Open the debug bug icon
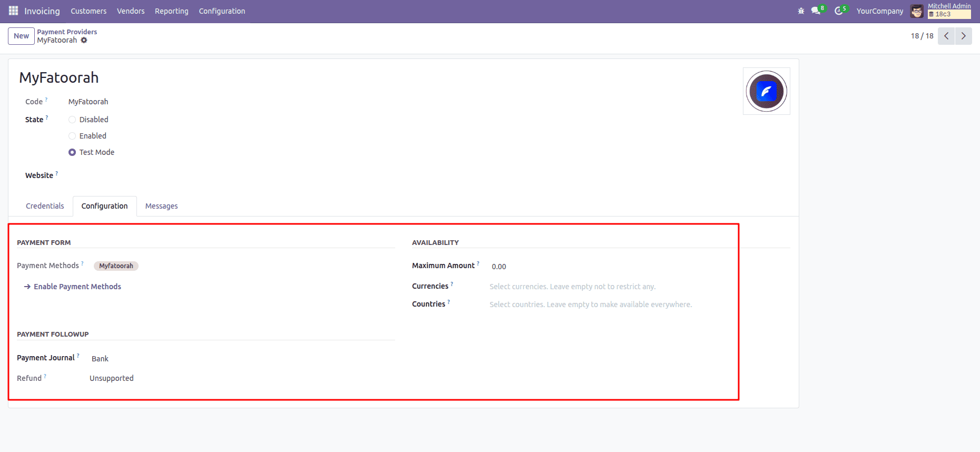The height and width of the screenshot is (452, 980). [x=801, y=11]
